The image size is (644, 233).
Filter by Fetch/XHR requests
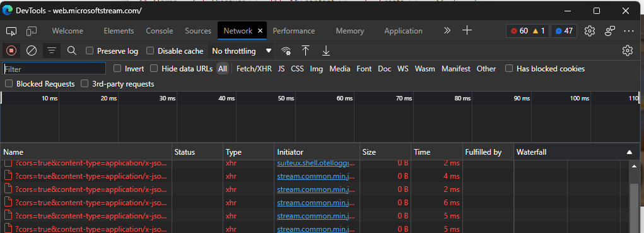[254, 69]
